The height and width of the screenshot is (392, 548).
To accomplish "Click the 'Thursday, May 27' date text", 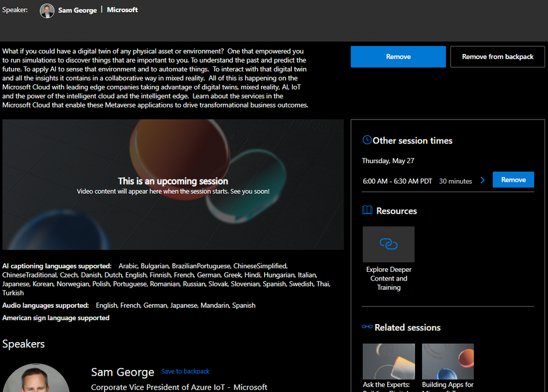I will tap(388, 161).
